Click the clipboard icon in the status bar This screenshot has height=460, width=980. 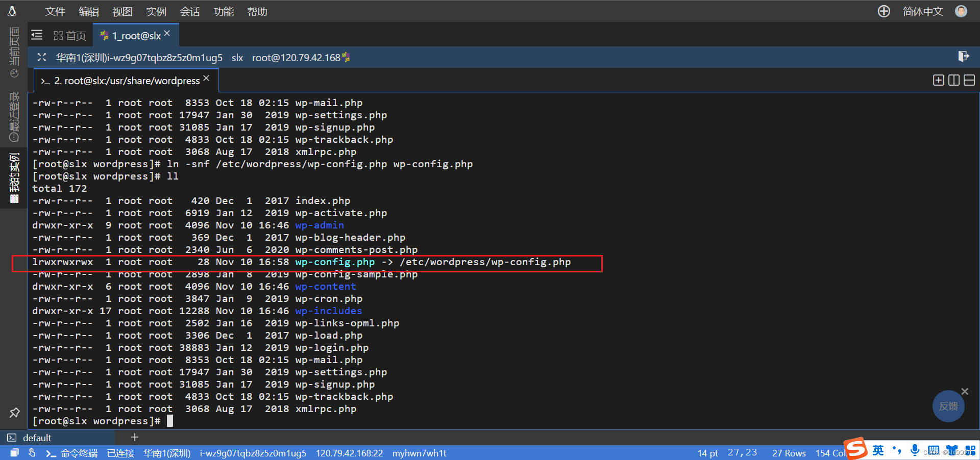click(14, 452)
